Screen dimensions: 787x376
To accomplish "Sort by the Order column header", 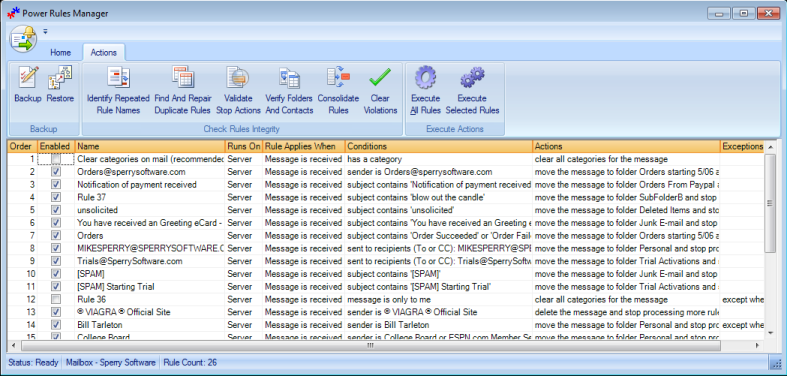I will pos(22,147).
